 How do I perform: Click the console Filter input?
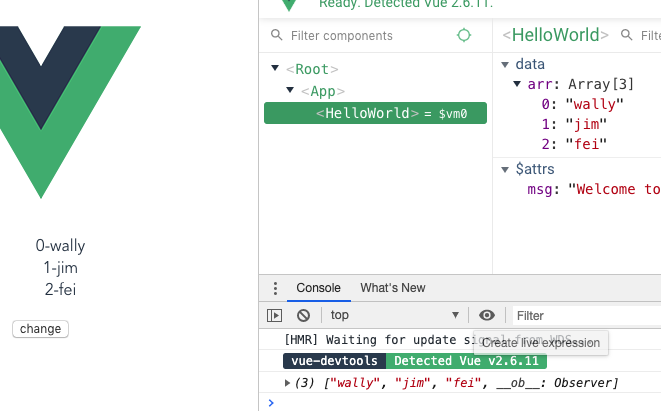[586, 316]
